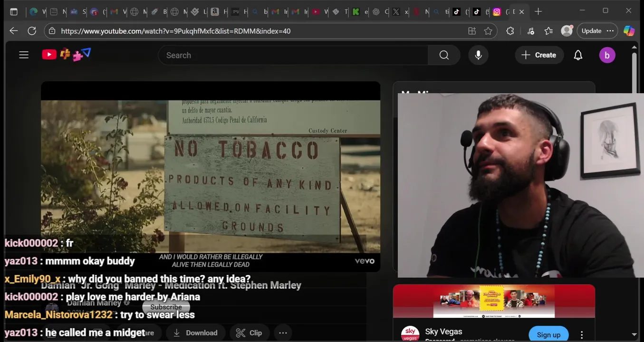Open Sky Vegas ad options kebab menu
The image size is (644, 342).
(582, 335)
